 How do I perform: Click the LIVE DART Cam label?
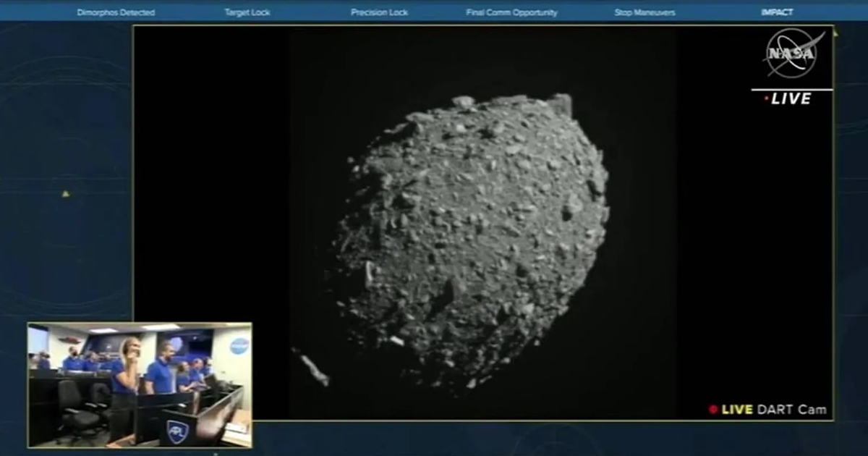pyautogui.click(x=773, y=410)
